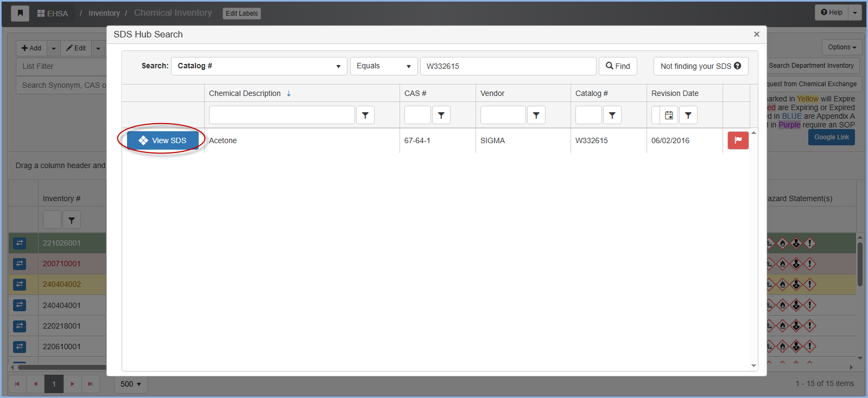Viewport: 868px width, 398px height.
Task: Click the Vendor column filter icon
Action: pyautogui.click(x=536, y=115)
